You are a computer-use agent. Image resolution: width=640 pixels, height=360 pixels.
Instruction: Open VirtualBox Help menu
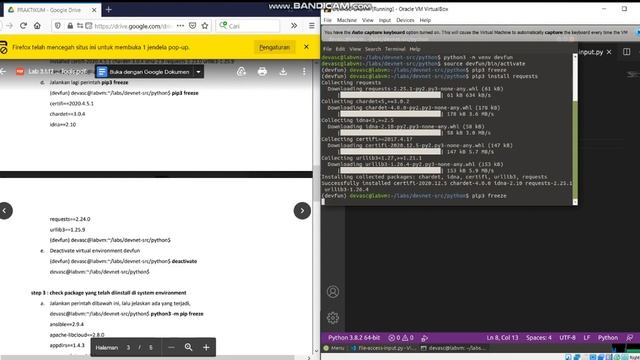tap(425, 20)
